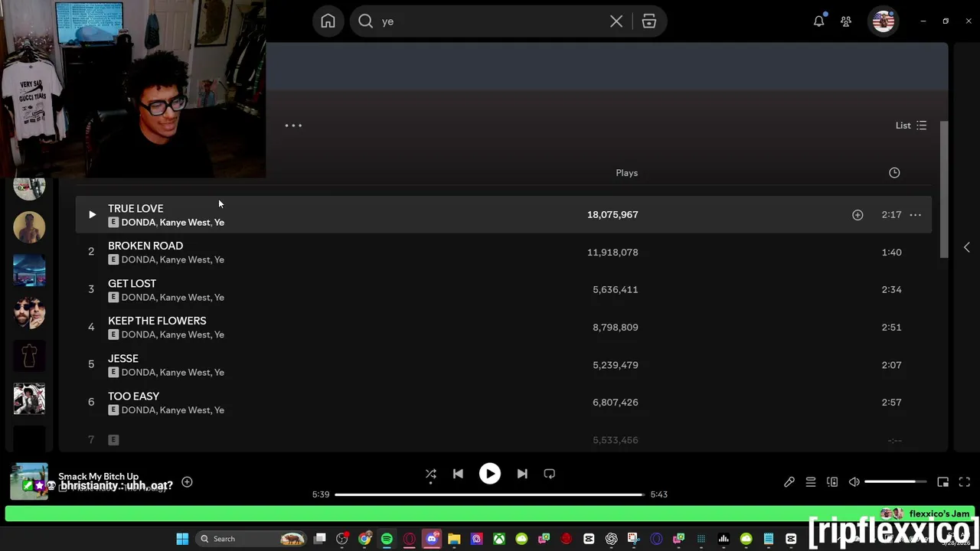Click the main view vertical scrollbar
Screen dimensions: 980x551
944,190
